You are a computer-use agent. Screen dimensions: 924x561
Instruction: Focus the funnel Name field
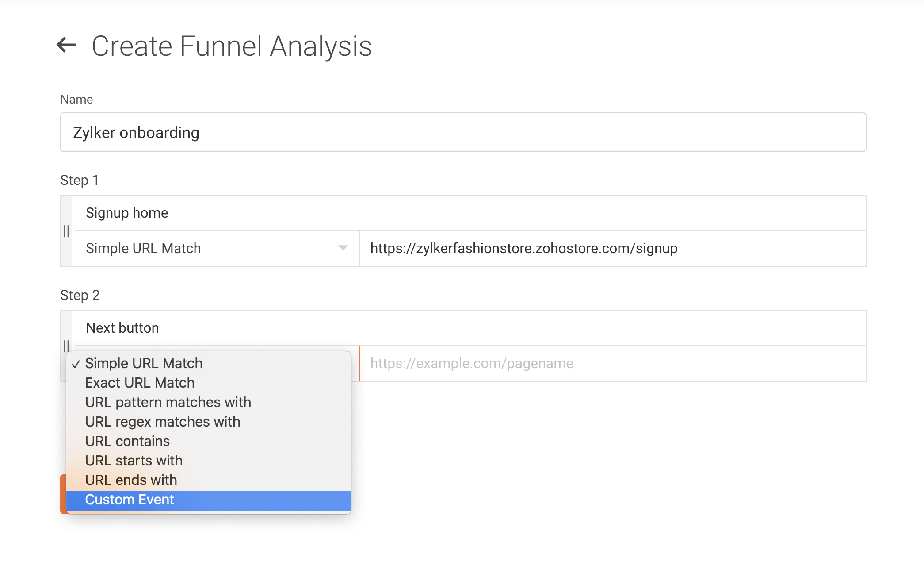pyautogui.click(x=463, y=132)
